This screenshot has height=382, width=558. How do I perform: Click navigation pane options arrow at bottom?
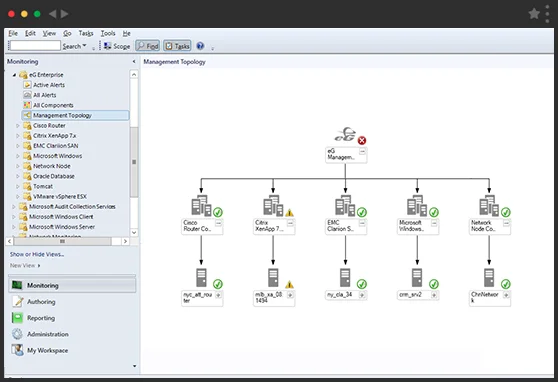135,366
